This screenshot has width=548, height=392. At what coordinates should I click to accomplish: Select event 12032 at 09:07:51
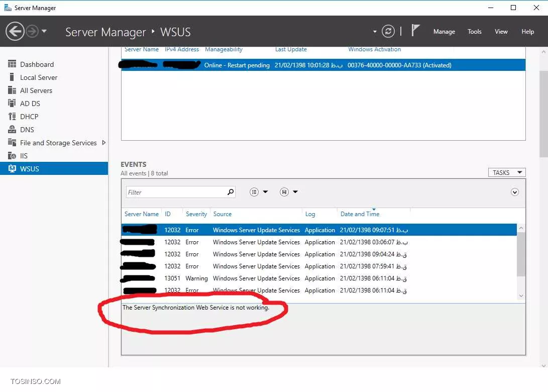pos(319,230)
